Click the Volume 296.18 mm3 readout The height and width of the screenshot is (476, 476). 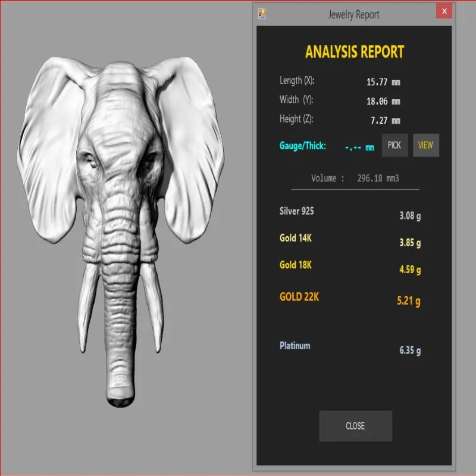point(355,178)
